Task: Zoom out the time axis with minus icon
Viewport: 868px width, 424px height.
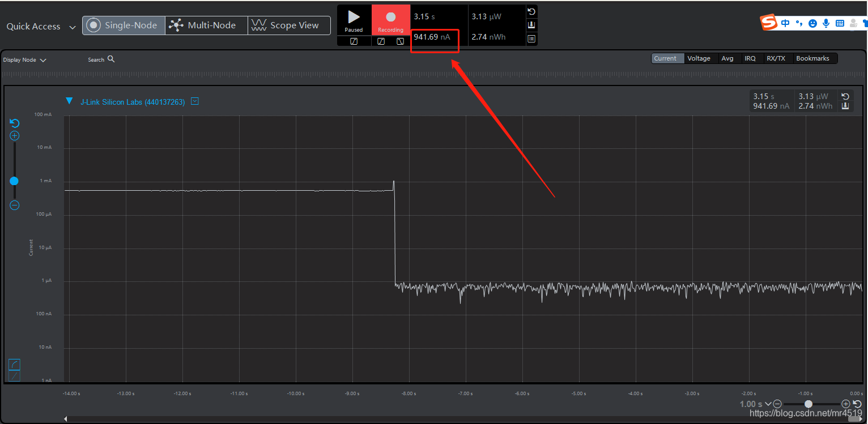Action: 777,404
